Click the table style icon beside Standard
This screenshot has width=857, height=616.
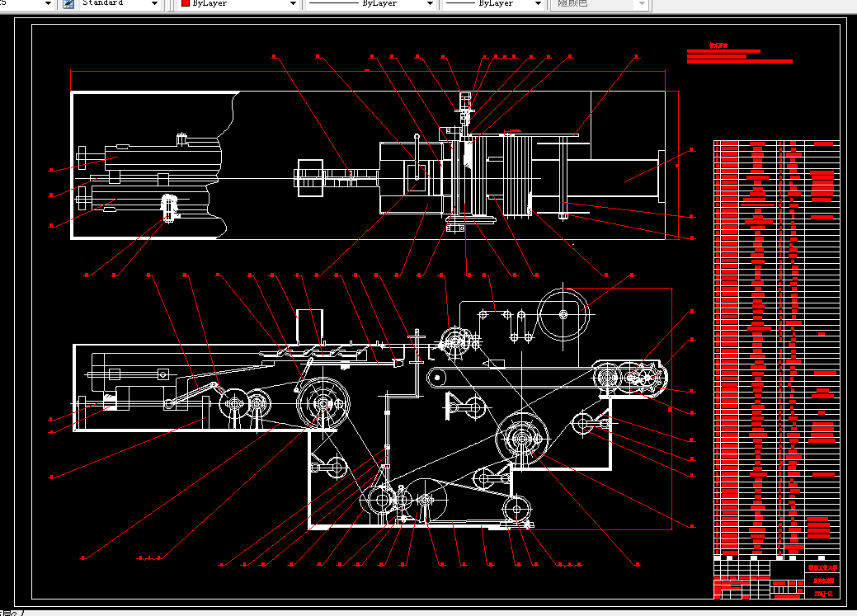coord(68,4)
